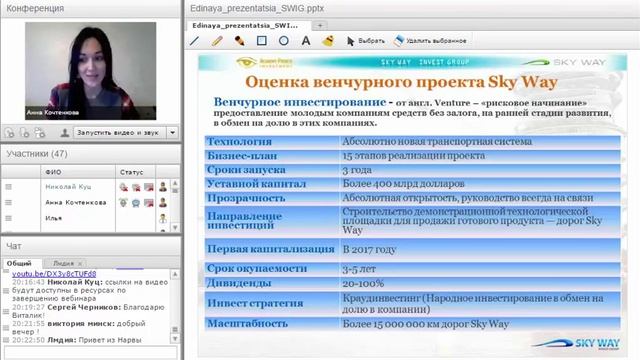Select the straight line drawing tool
Image resolution: width=640 pixels, height=360 pixels.
194,41
